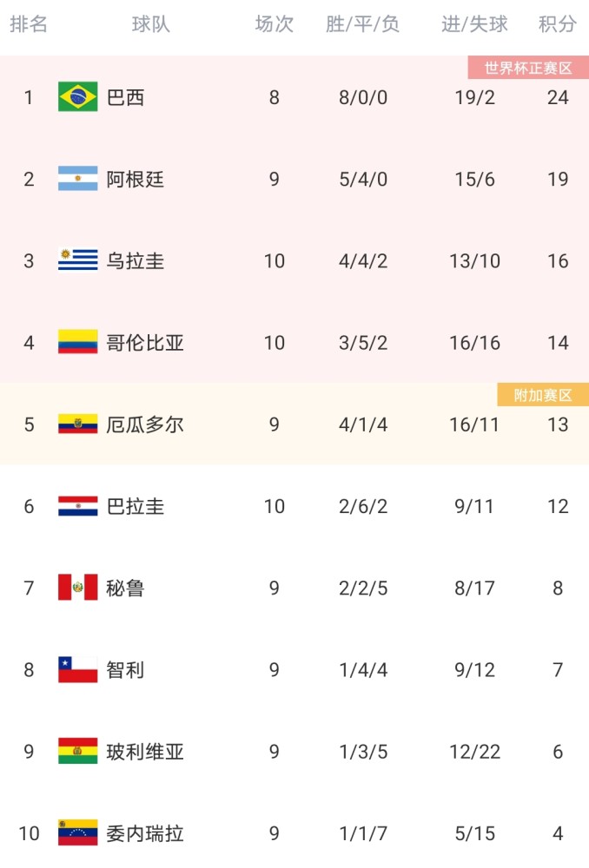Select the Bolivia flag icon
The height and width of the screenshot is (868, 589).
(77, 751)
